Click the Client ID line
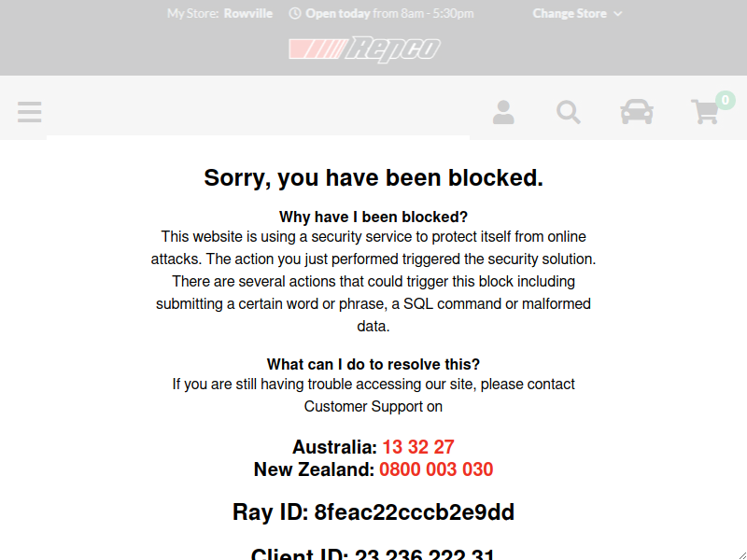The width and height of the screenshot is (747, 560). (373, 553)
